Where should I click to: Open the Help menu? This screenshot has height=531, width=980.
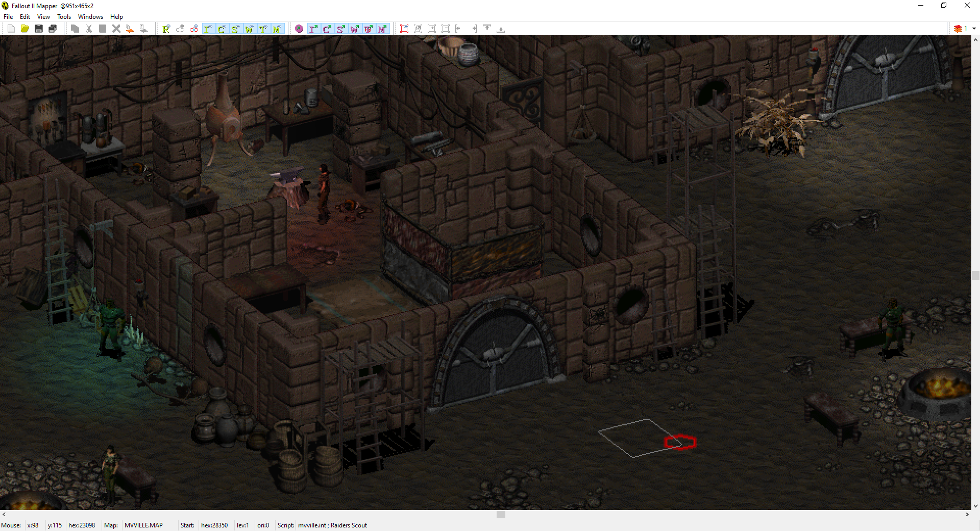tap(116, 17)
